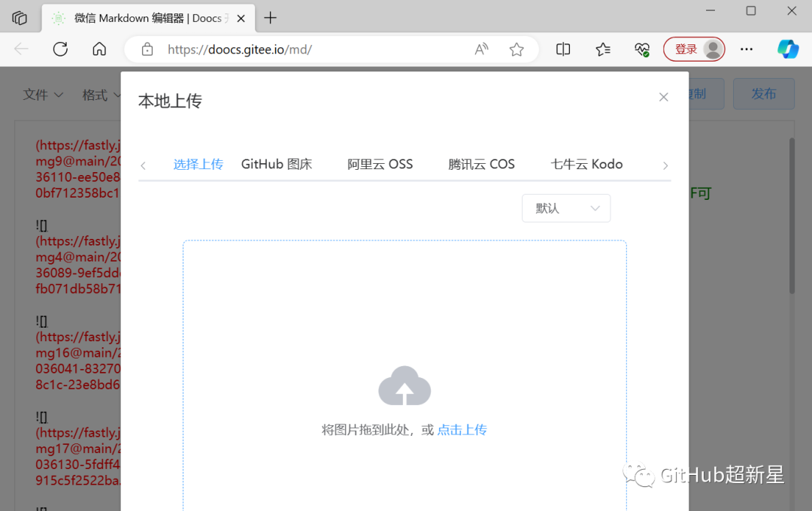Viewport: 812px width, 511px height.
Task: Open the Copilot sidebar icon
Action: [788, 49]
